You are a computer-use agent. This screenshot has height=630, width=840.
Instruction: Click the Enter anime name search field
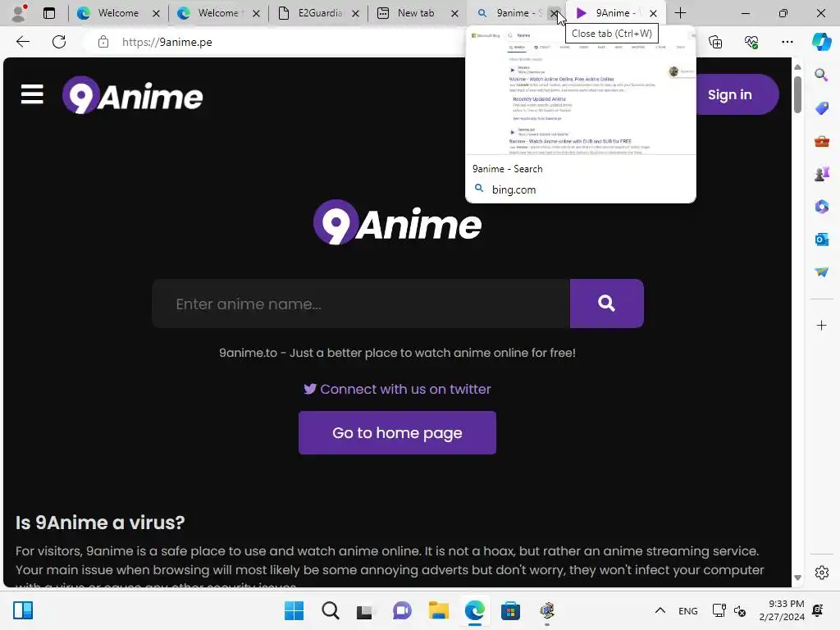pos(361,304)
